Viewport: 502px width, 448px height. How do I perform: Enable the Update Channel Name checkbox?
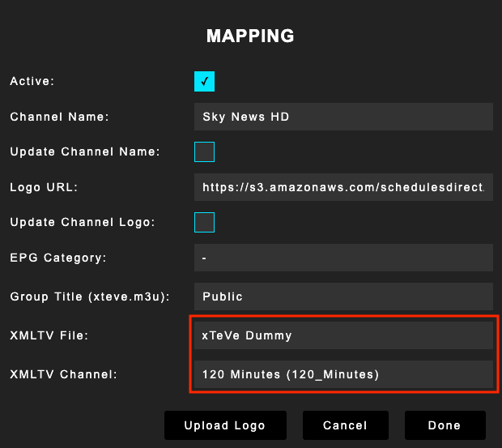click(204, 151)
